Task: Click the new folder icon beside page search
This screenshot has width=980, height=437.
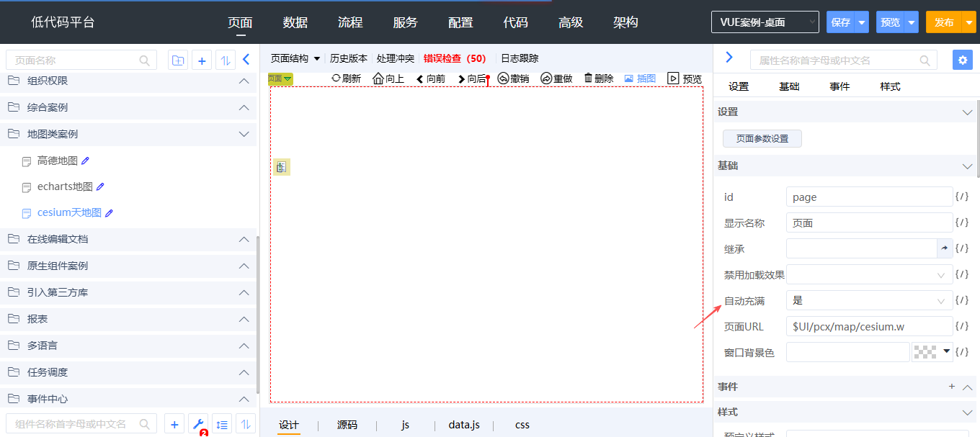Action: point(178,60)
